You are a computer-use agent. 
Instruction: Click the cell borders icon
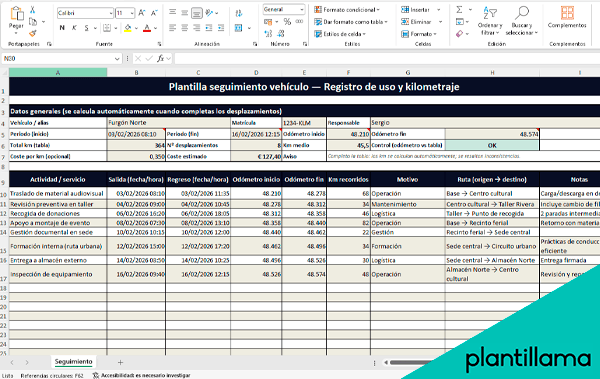(x=107, y=28)
